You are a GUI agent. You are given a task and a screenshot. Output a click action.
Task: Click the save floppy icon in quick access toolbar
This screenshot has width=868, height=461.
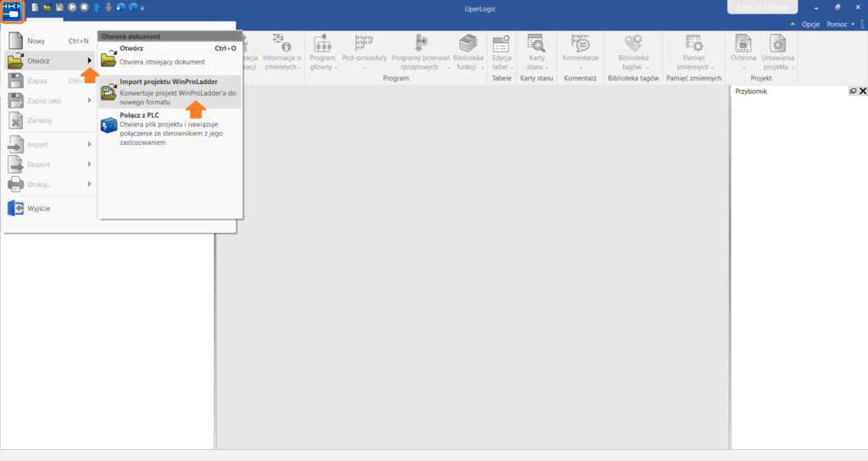60,8
